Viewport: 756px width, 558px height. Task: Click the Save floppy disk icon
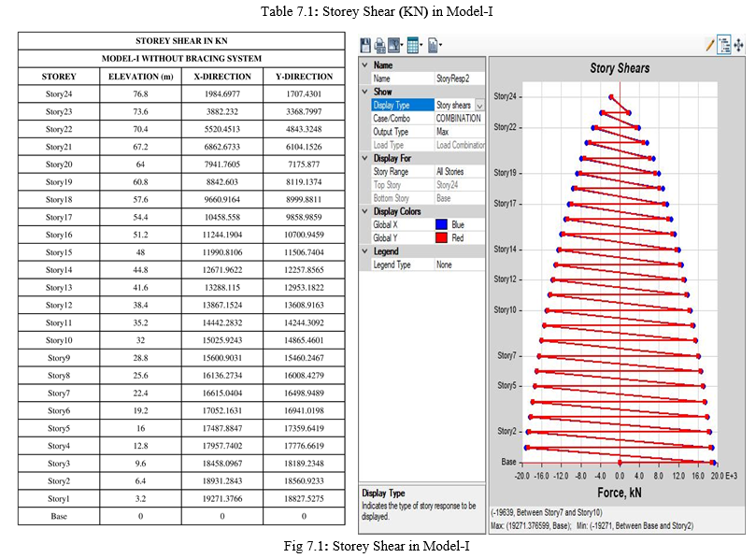tap(365, 46)
